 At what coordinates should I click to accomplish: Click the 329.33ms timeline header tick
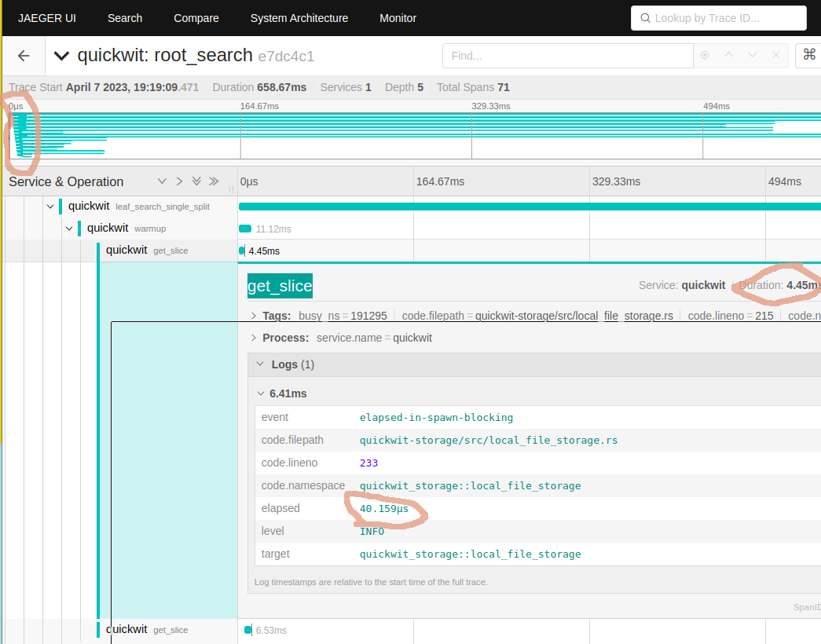tap(616, 181)
